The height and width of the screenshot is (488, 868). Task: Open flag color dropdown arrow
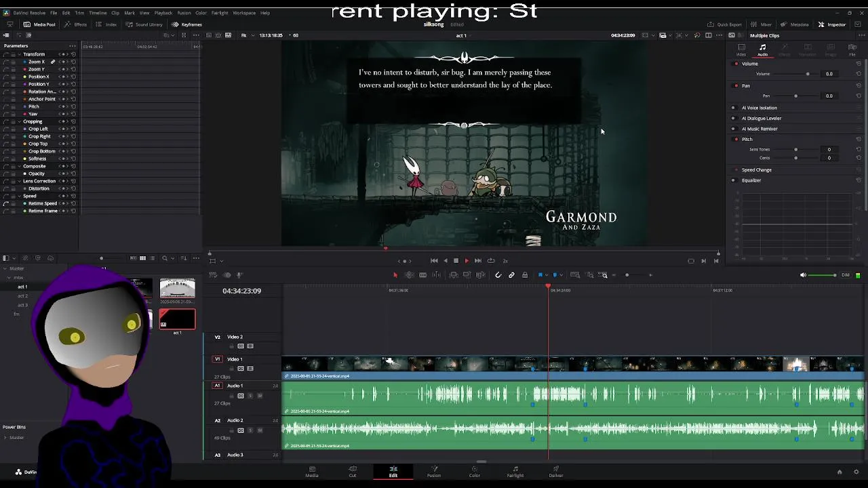(547, 275)
